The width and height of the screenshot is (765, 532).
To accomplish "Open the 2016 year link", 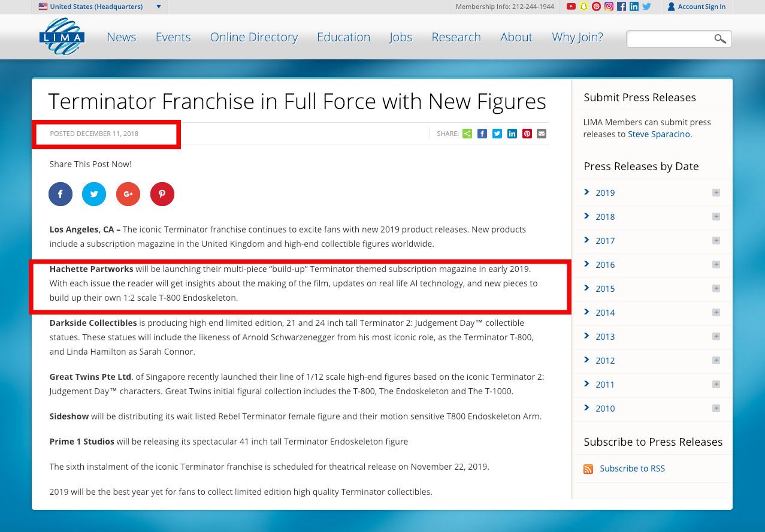I will [x=605, y=265].
